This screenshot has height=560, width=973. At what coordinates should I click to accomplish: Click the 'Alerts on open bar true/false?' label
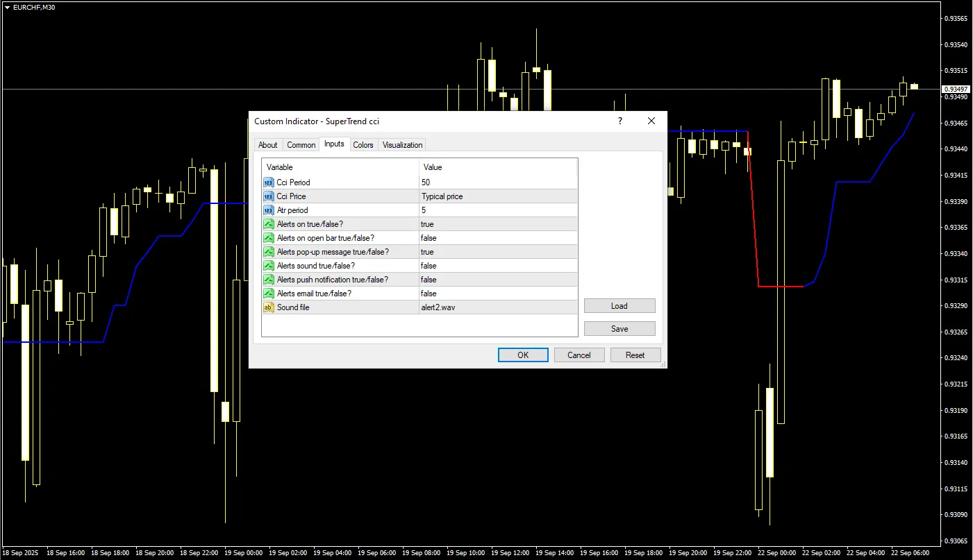326,238
